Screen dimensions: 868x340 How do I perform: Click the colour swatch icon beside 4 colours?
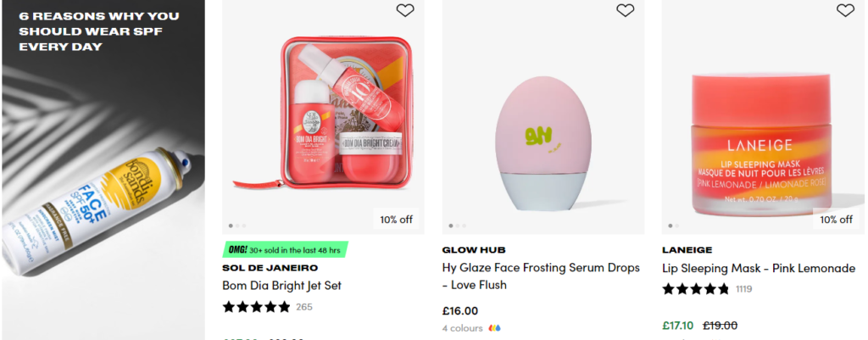click(x=496, y=328)
